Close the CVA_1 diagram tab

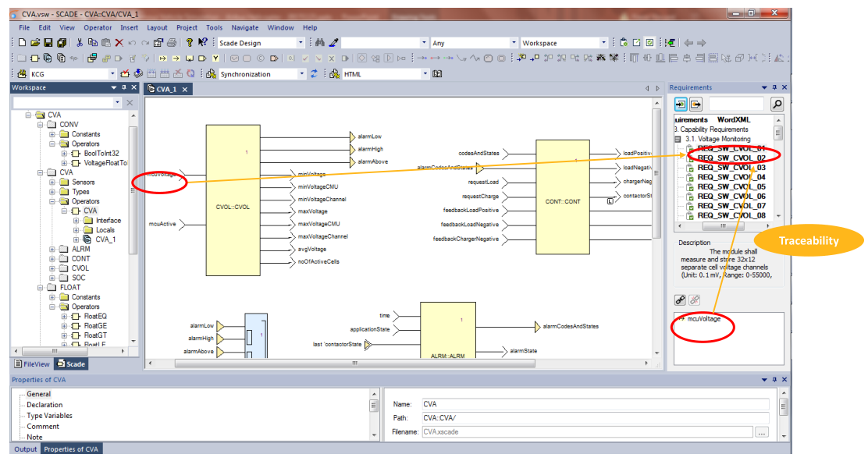tap(185, 89)
